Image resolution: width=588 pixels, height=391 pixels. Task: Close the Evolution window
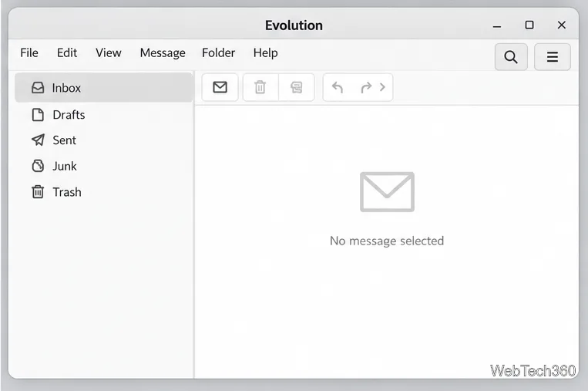(561, 25)
